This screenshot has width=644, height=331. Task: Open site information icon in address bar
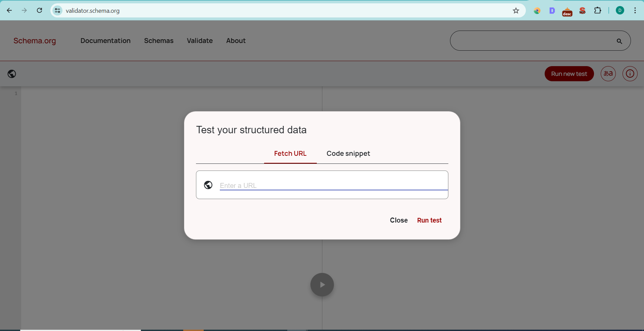(58, 11)
